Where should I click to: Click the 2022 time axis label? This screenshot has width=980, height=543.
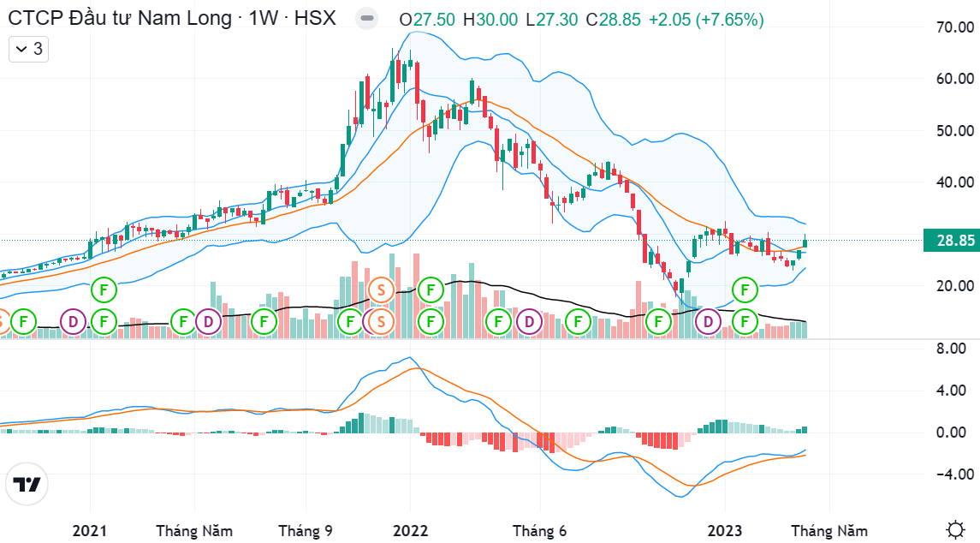coord(411,531)
